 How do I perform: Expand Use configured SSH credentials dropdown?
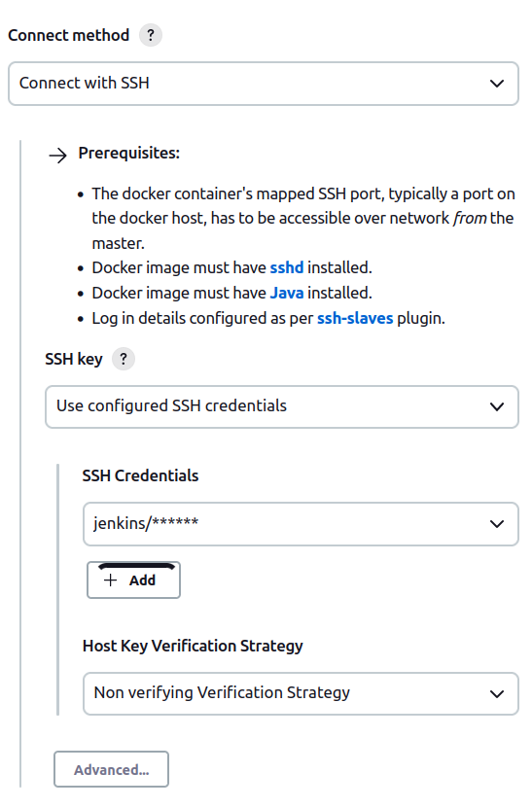click(x=282, y=406)
